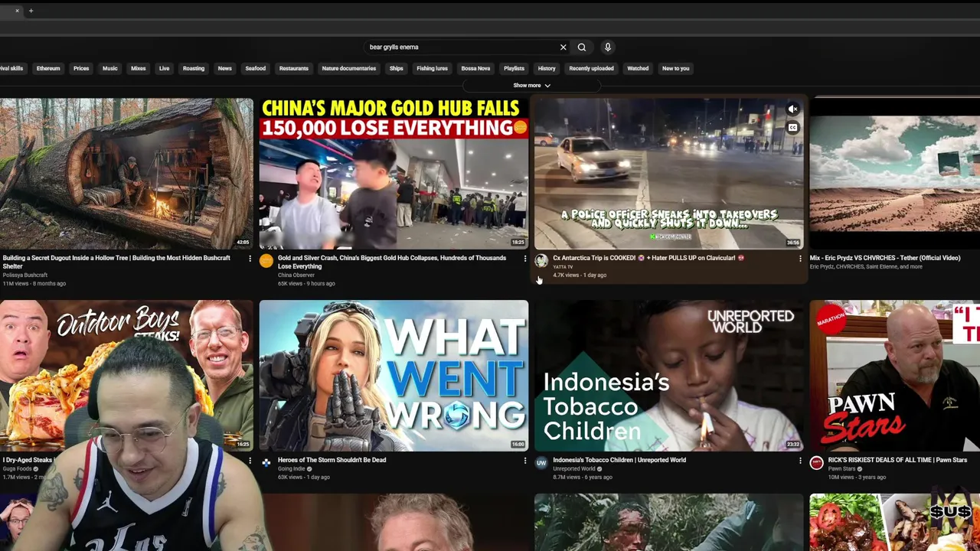
Task: Play hollow tree bushcraft shelter thumbnail
Action: (x=126, y=173)
